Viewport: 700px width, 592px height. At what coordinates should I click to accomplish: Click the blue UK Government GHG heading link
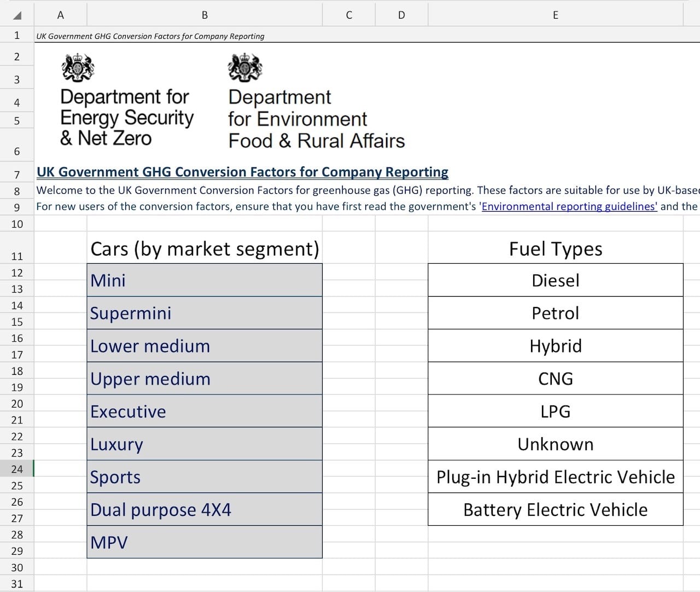[x=242, y=172]
